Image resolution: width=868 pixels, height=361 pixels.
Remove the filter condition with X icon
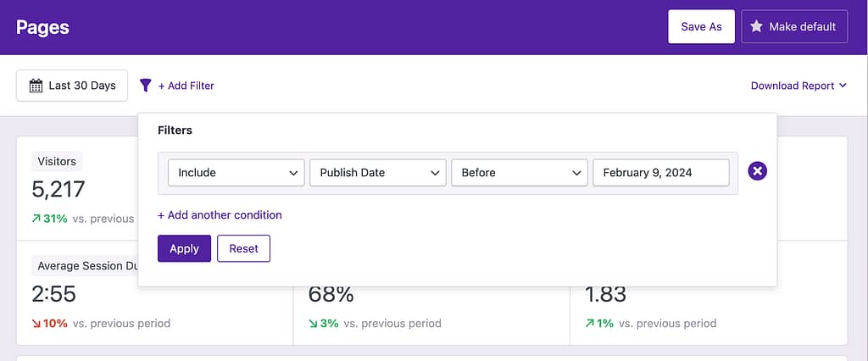click(x=757, y=171)
